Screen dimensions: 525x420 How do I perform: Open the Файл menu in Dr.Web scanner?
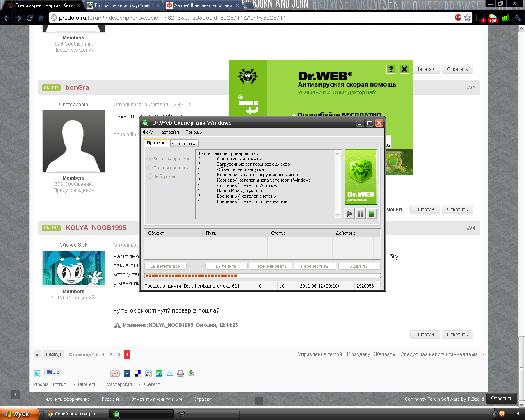coord(148,132)
